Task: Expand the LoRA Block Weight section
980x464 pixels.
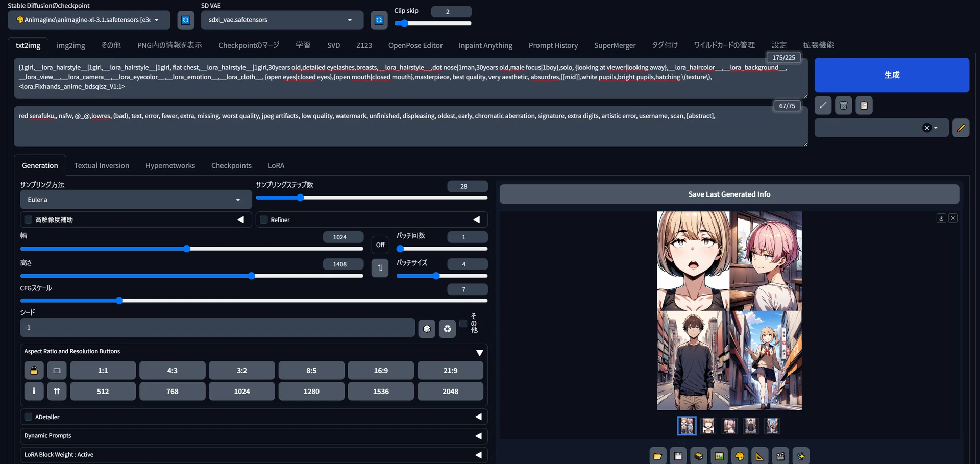Action: pos(478,455)
